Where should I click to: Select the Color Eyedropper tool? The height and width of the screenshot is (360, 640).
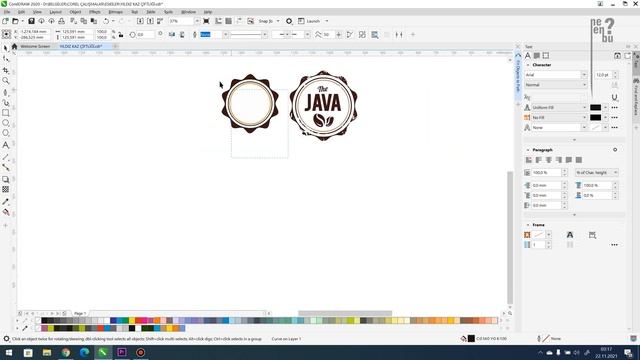point(6,202)
